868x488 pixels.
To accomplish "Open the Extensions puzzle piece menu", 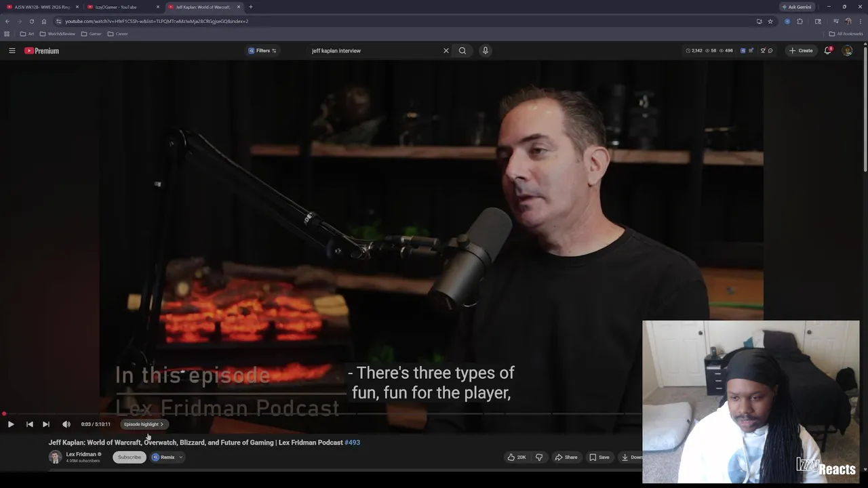I will click(800, 21).
